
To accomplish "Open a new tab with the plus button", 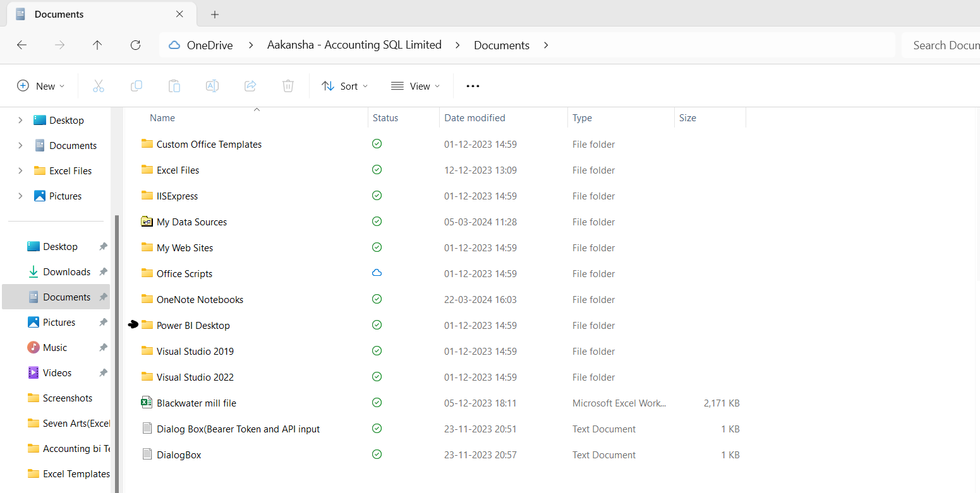I will [215, 14].
